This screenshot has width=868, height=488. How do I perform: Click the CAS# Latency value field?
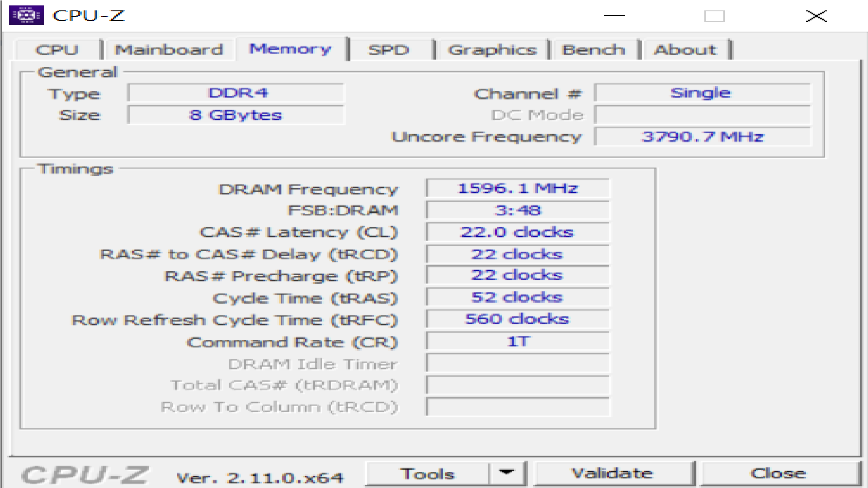click(x=517, y=232)
